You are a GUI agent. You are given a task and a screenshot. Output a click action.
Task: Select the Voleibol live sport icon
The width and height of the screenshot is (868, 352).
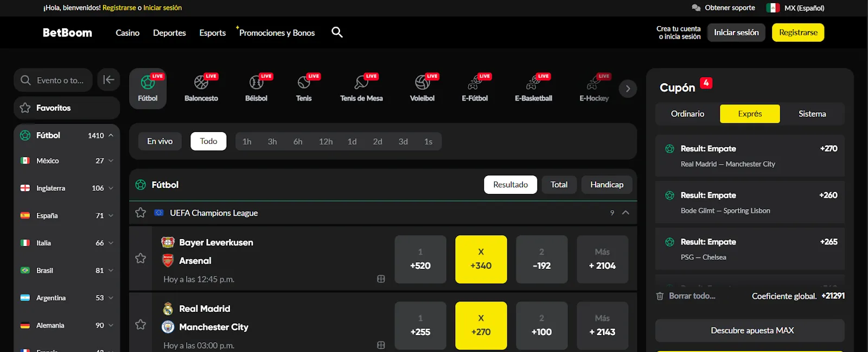pyautogui.click(x=422, y=88)
